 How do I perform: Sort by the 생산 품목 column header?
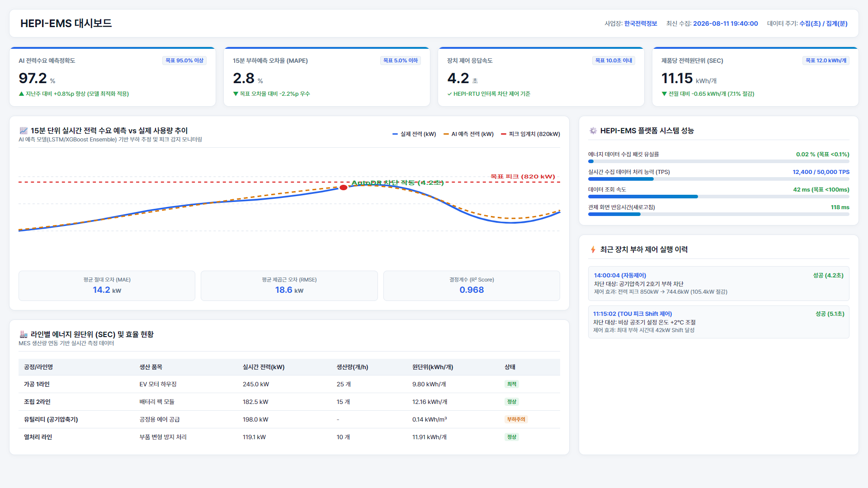point(151,367)
